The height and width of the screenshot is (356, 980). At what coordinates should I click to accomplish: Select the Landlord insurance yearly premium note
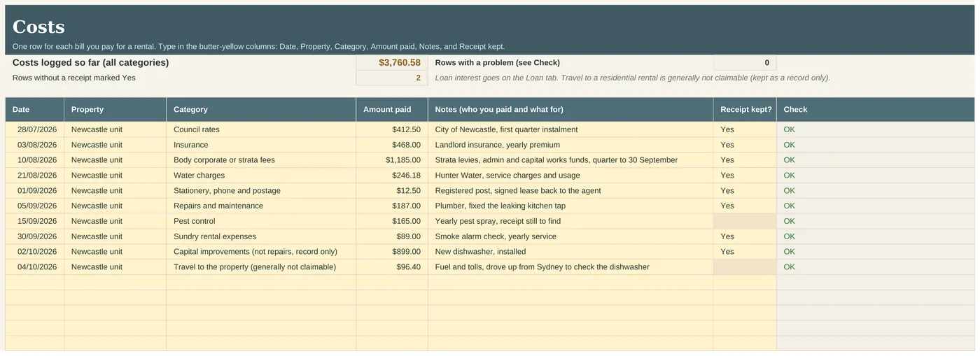click(x=570, y=145)
